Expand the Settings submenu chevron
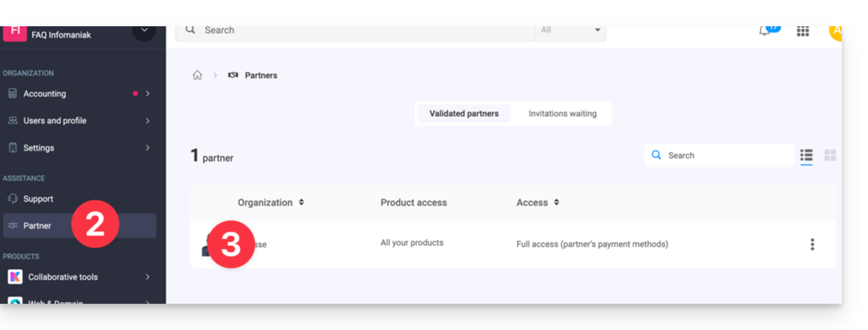Image resolution: width=868 pixels, height=330 pixels. click(147, 148)
